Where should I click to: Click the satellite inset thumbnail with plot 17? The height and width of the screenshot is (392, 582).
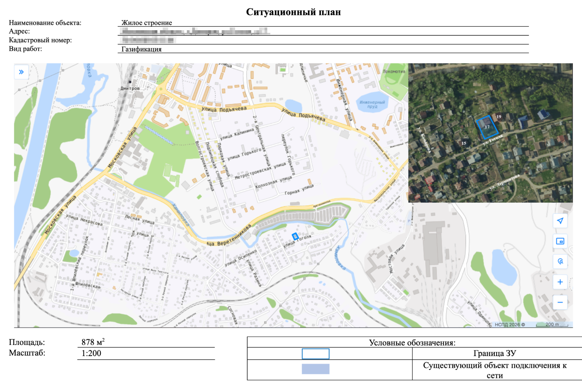tap(490, 133)
